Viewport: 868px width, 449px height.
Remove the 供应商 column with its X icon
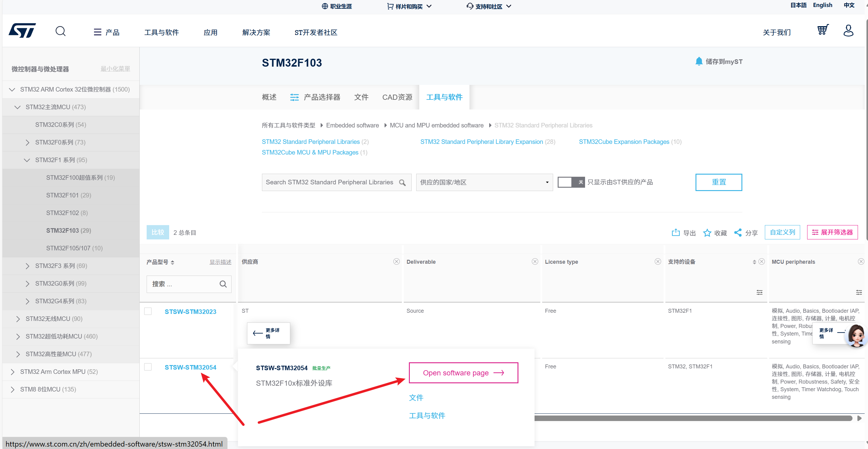[396, 262]
